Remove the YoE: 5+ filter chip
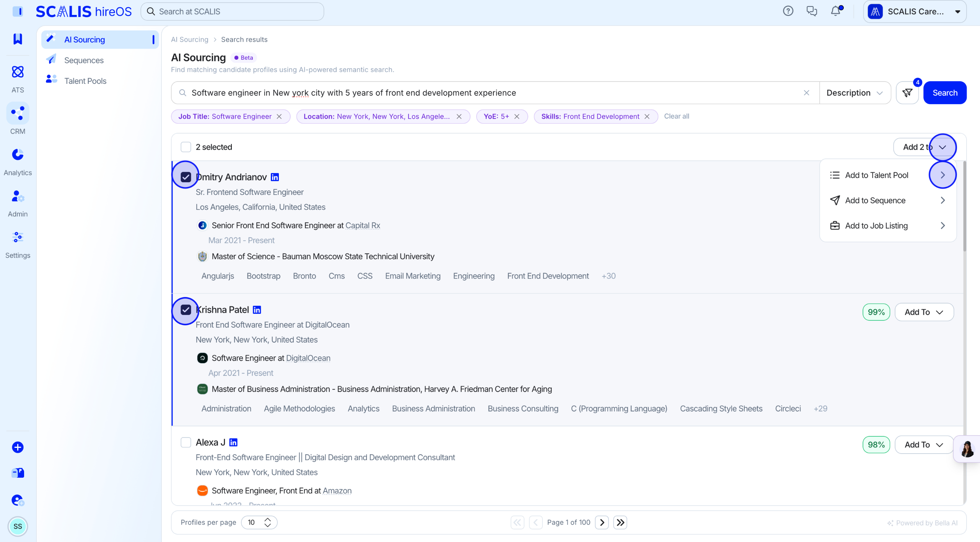This screenshot has width=980, height=542. point(517,116)
